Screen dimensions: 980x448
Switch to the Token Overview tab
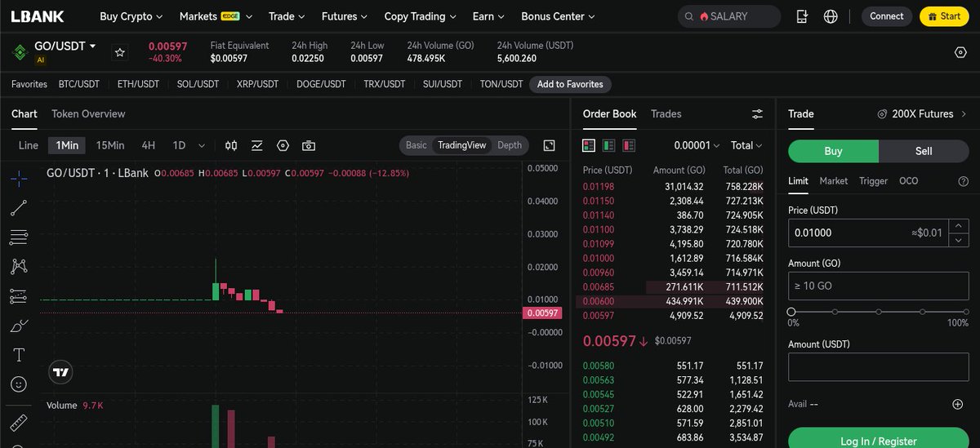tap(88, 114)
